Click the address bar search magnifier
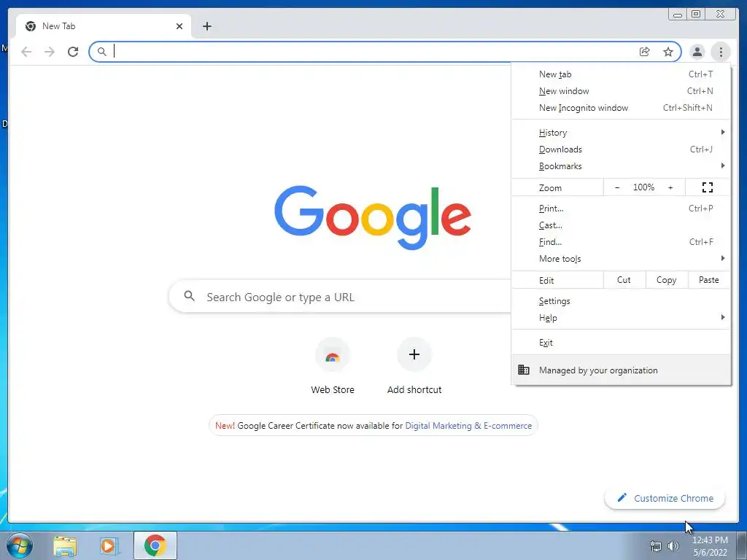 pyautogui.click(x=101, y=52)
